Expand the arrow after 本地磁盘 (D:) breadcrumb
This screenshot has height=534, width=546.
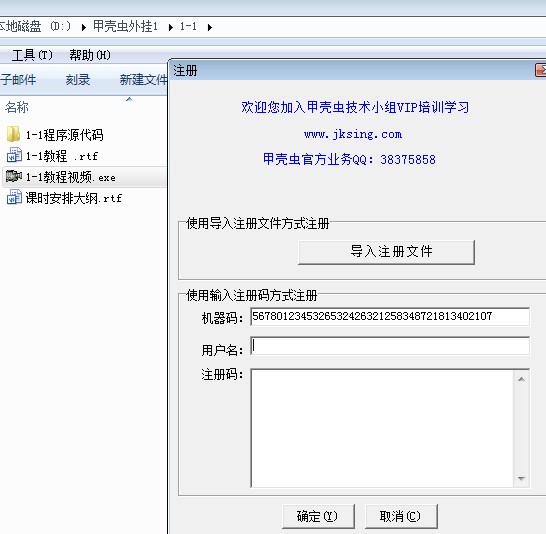coord(84,27)
